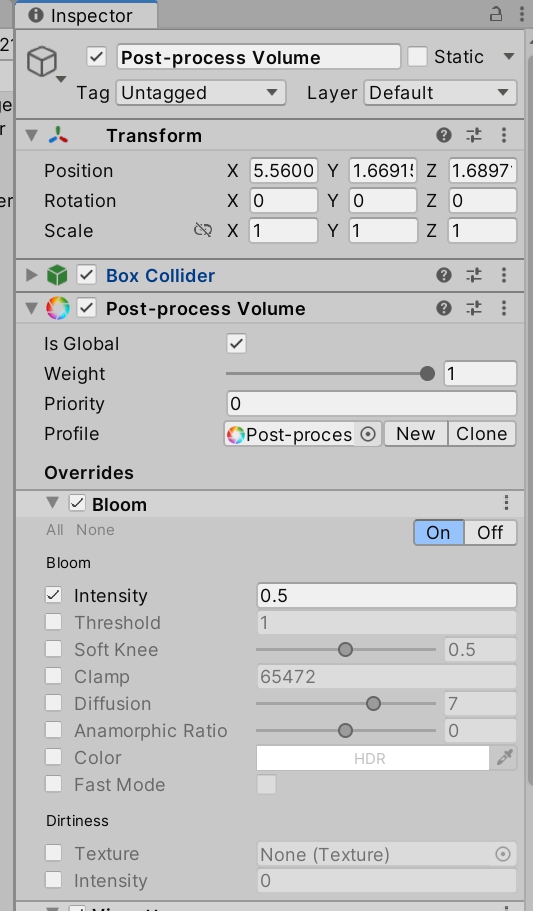Open Bloom override three-dot menu

click(506, 503)
